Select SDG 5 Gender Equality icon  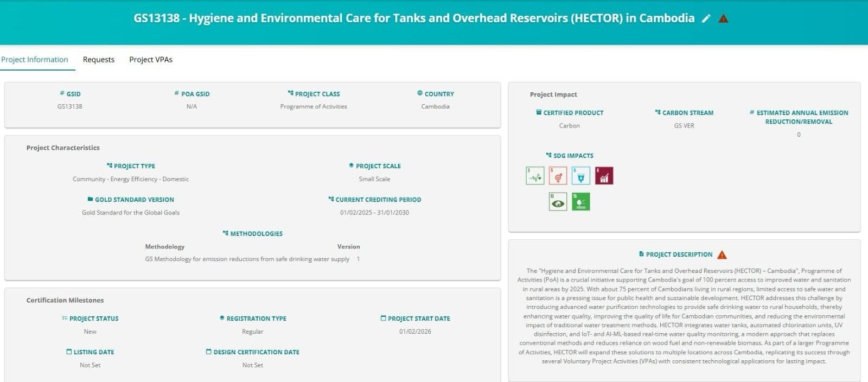558,176
